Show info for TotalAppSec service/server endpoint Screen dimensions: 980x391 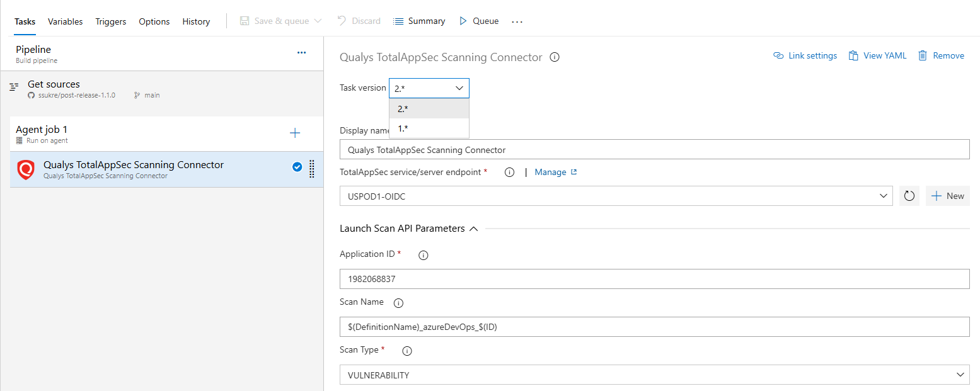(x=510, y=172)
